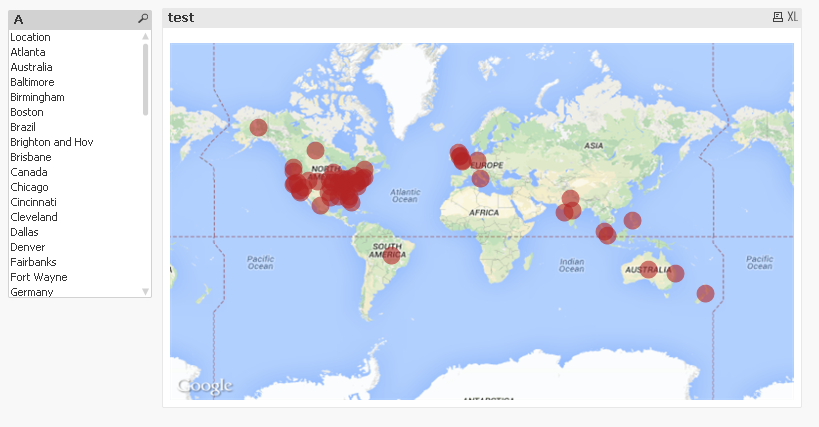
Task: Click the red marker near New Zealand
Action: (705, 293)
